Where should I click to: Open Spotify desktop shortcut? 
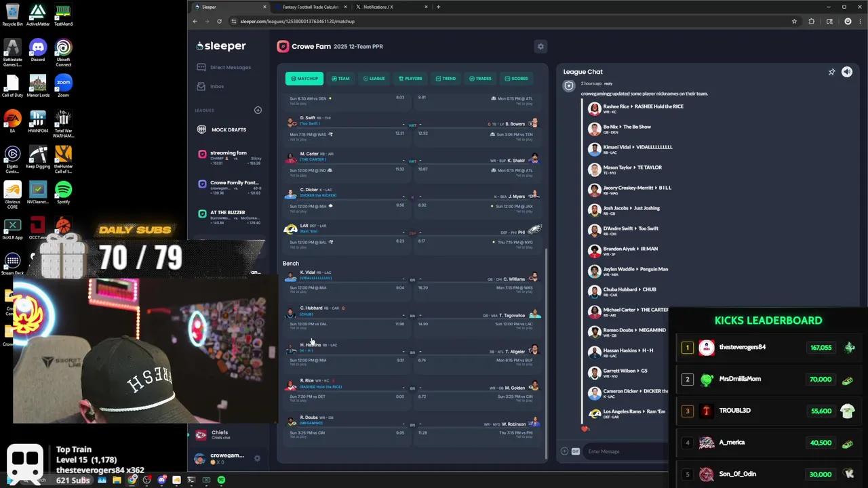(x=63, y=192)
